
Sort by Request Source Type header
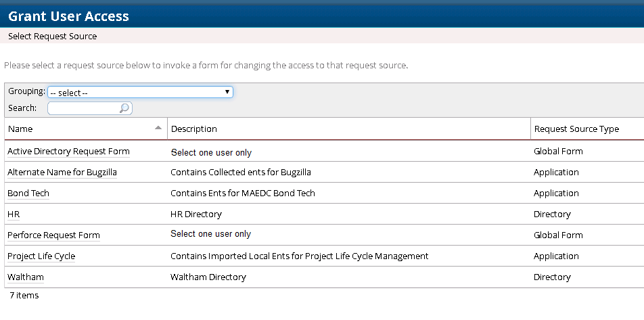click(x=576, y=129)
